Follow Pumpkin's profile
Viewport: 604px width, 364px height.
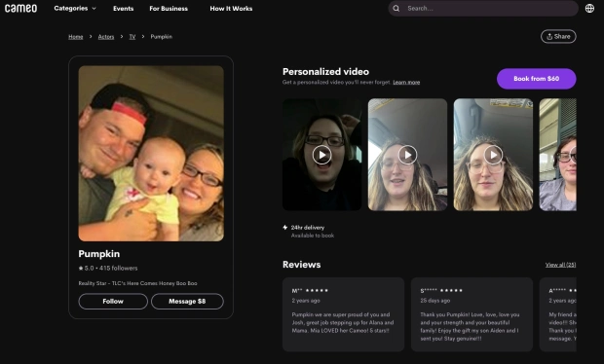point(113,302)
